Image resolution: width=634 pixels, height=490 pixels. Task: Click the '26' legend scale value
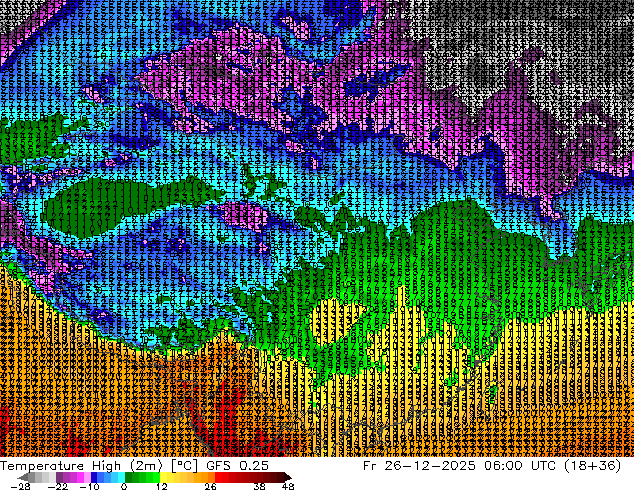pos(210,486)
